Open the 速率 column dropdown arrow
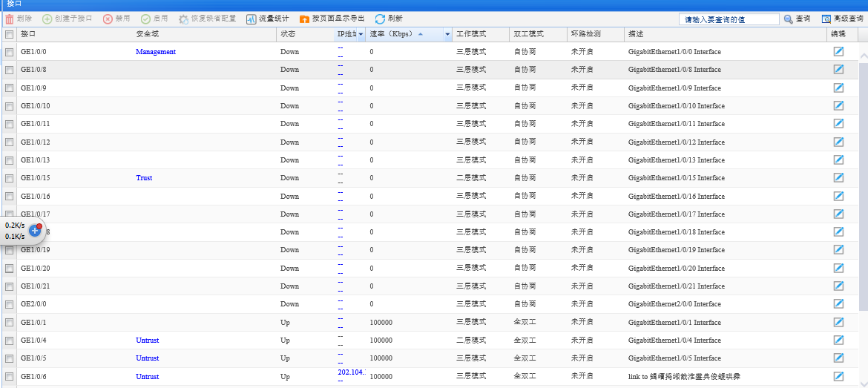Image resolution: width=868 pixels, height=388 pixels. tap(447, 35)
